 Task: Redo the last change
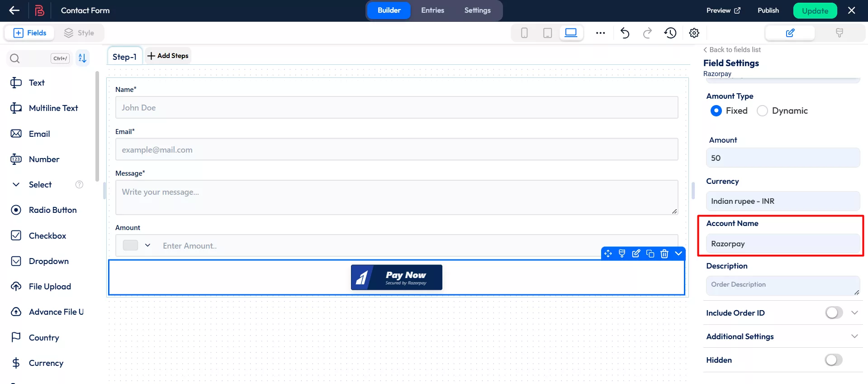[647, 33]
